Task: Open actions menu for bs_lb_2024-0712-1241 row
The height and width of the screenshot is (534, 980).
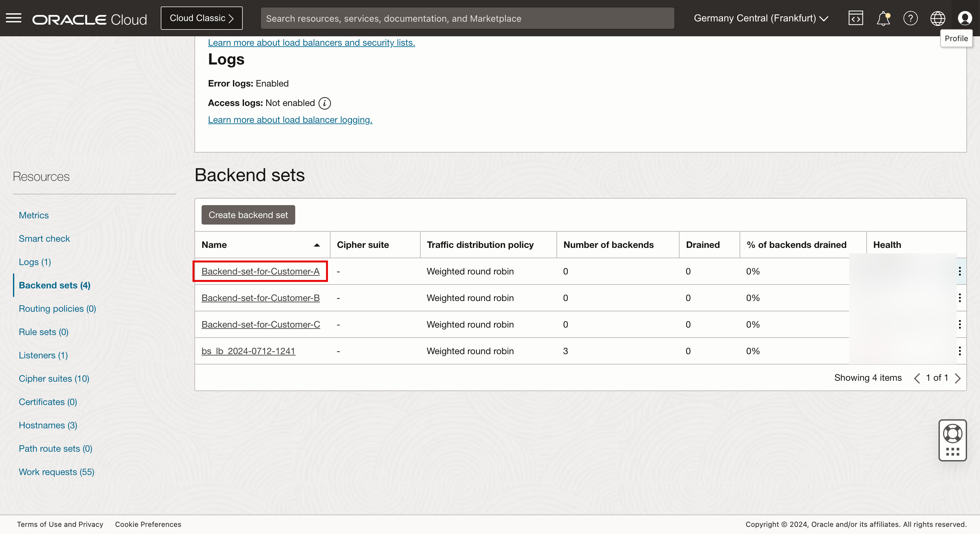Action: (960, 351)
